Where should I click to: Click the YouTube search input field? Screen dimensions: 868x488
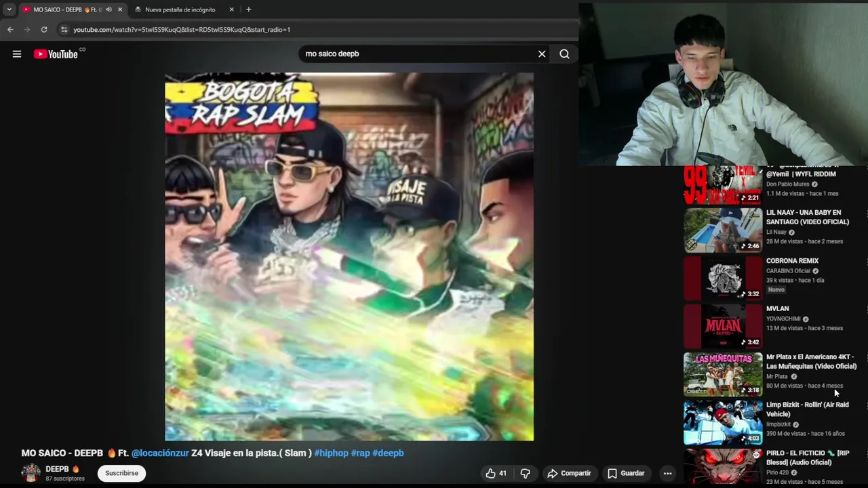click(417, 54)
